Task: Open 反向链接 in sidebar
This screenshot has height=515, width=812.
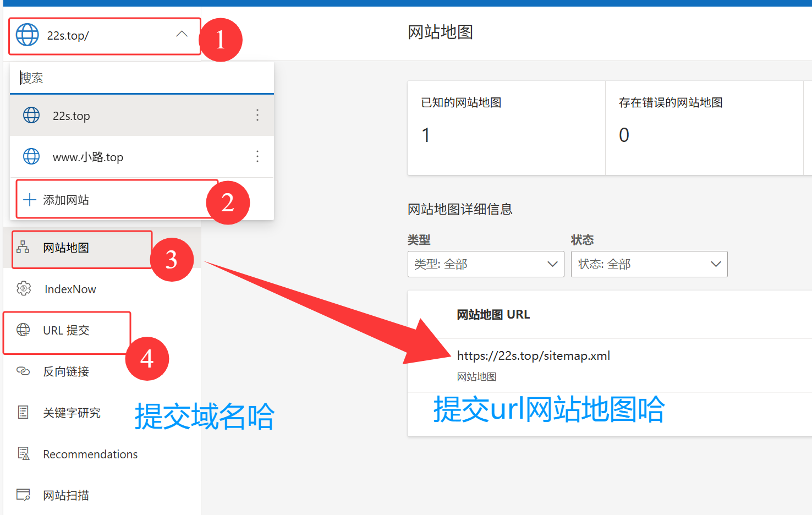Action: pos(102,371)
